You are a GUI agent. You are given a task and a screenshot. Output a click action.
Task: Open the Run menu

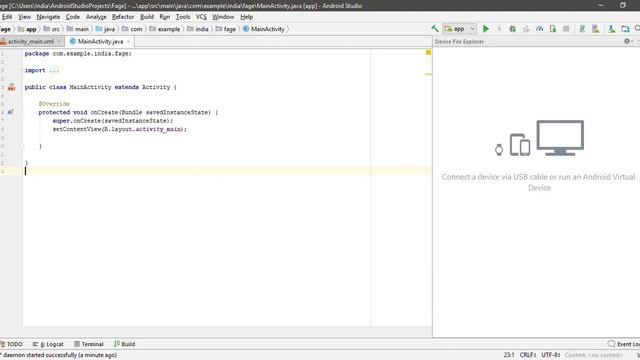pos(164,17)
